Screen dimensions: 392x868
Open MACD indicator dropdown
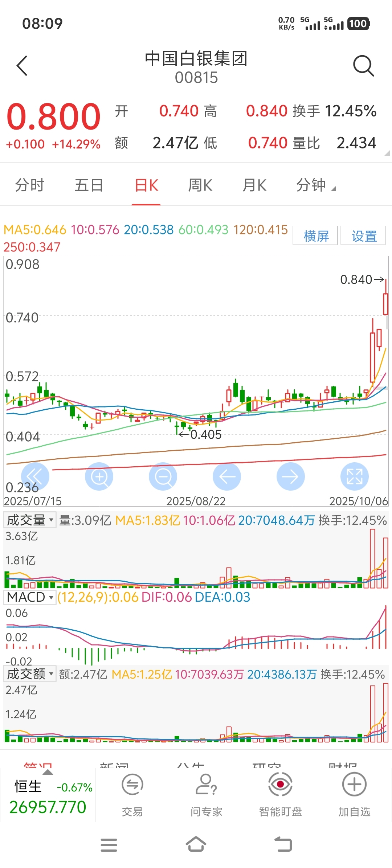coord(30,597)
